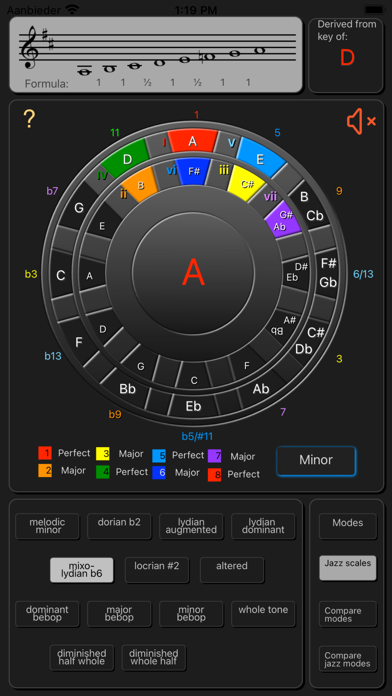Toggle the Minor button

(316, 460)
